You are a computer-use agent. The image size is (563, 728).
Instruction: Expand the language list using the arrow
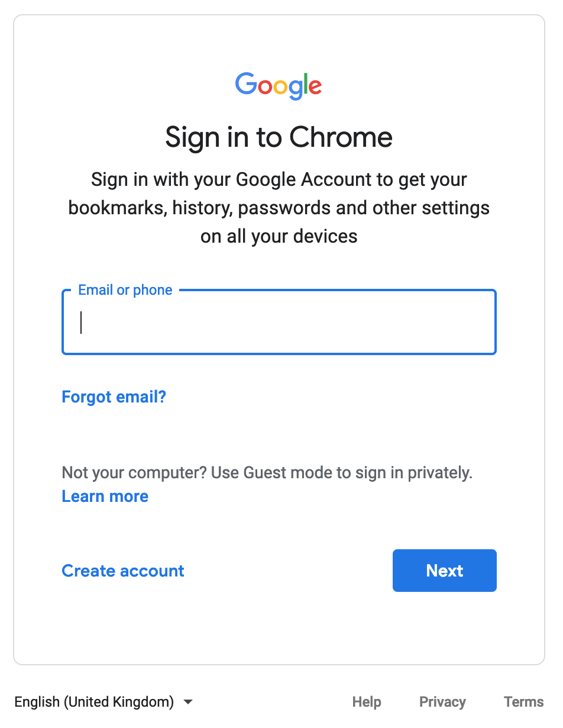188,702
